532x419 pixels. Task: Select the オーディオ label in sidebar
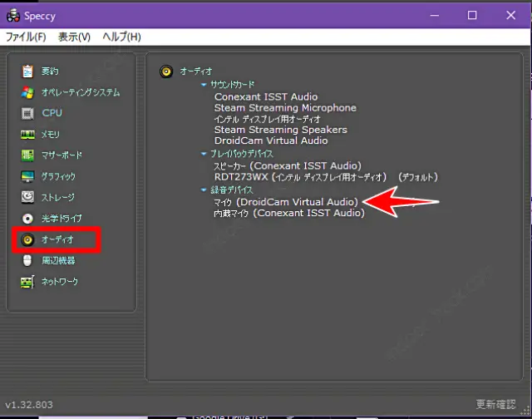pyautogui.click(x=57, y=239)
